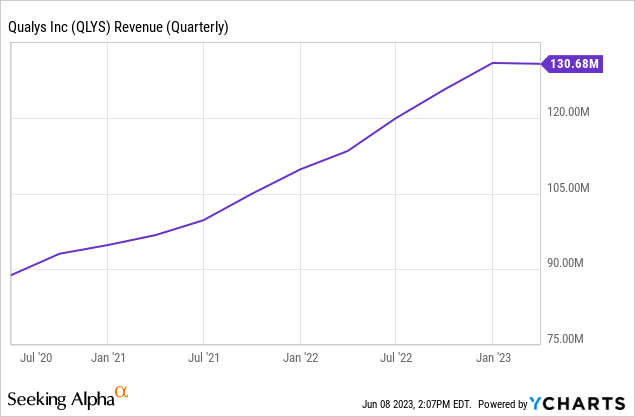Select the 75.00M y-axis label
Image resolution: width=635 pixels, height=417 pixels.
(565, 338)
